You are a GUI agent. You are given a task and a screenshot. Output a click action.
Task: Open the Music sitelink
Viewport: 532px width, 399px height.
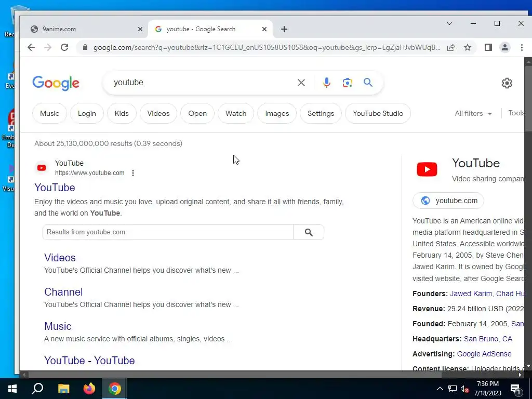[x=58, y=326]
